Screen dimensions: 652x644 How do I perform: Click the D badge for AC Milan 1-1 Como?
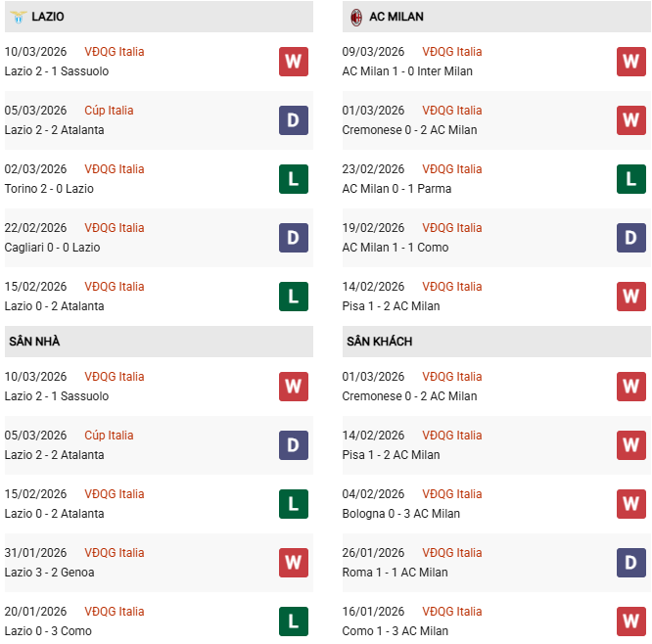pos(630,238)
